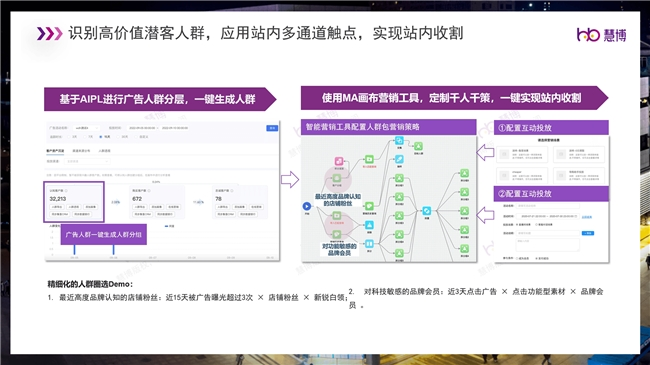Select the 3天 time range radio
Screen dimensions: 650x365
(69, 136)
